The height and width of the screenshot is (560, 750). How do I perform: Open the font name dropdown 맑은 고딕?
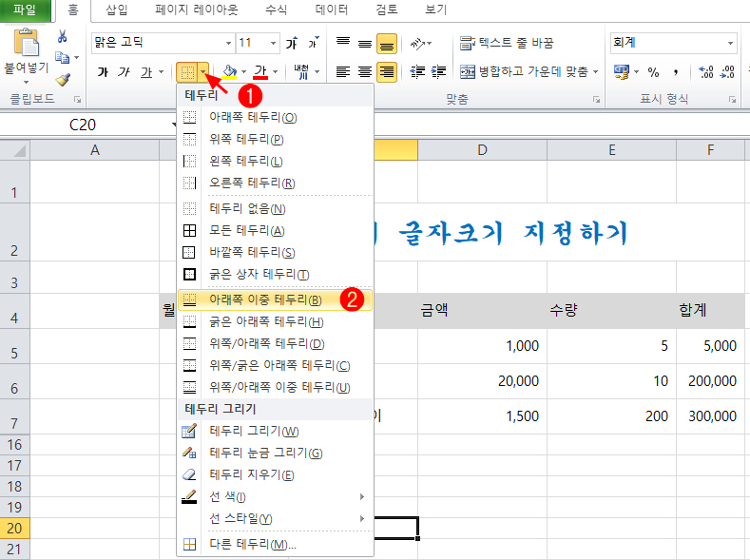click(x=228, y=43)
